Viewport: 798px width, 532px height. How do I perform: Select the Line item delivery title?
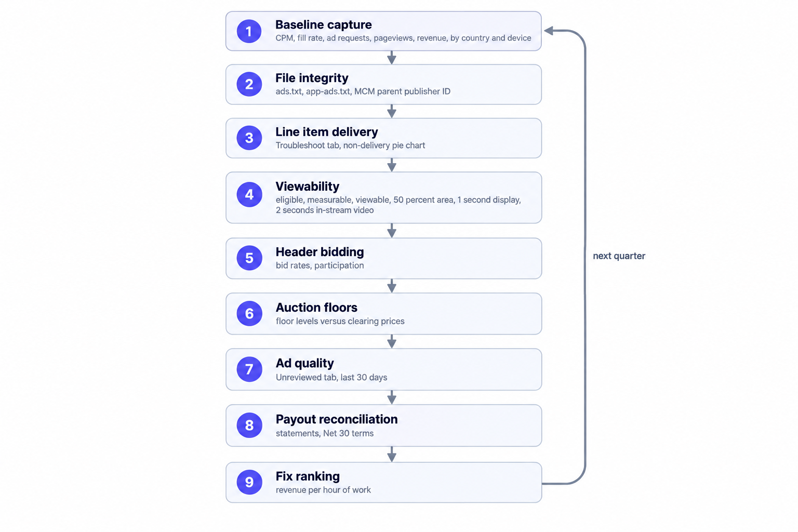(326, 132)
